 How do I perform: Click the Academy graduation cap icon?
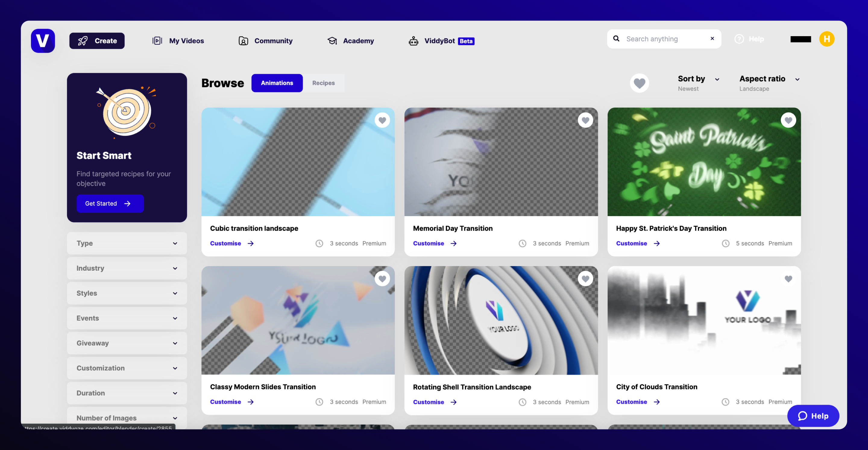coord(332,41)
